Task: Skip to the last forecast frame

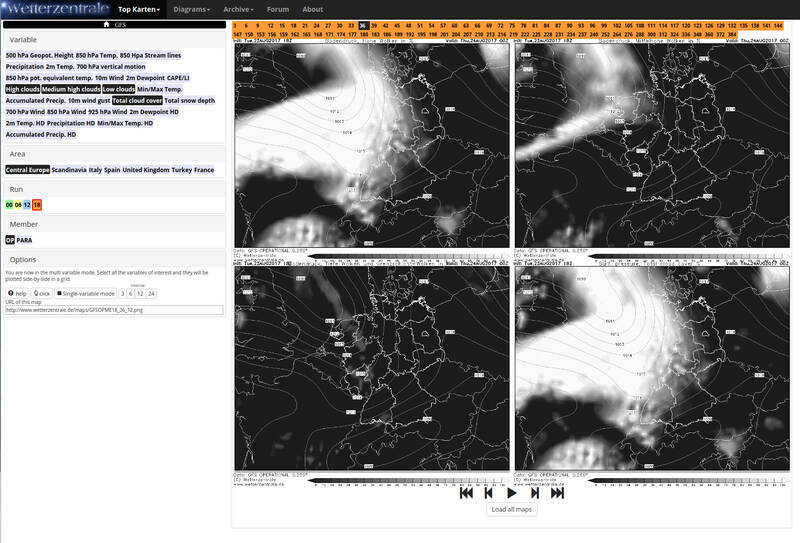Action: click(558, 492)
